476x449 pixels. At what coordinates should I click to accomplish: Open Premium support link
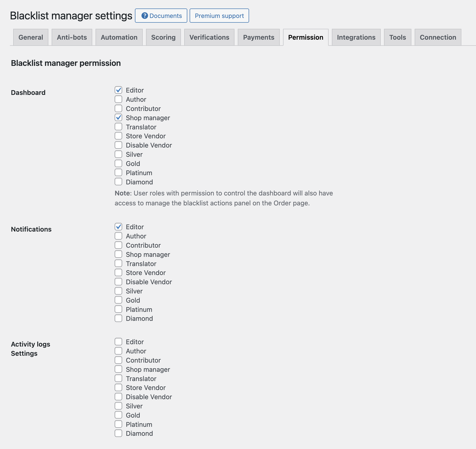pyautogui.click(x=219, y=16)
